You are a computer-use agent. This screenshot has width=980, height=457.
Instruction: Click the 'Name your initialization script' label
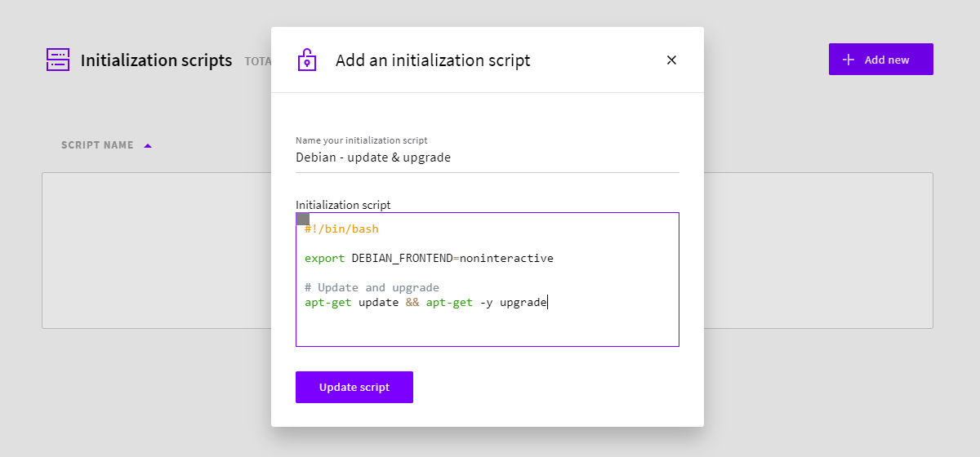click(x=361, y=140)
